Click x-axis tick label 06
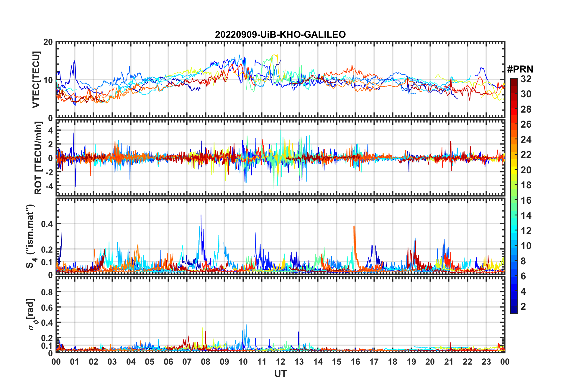This screenshot has height=392, width=561. (x=168, y=362)
